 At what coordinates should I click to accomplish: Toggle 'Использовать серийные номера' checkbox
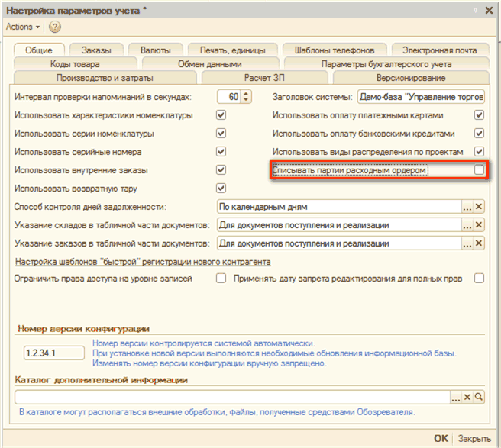221,152
